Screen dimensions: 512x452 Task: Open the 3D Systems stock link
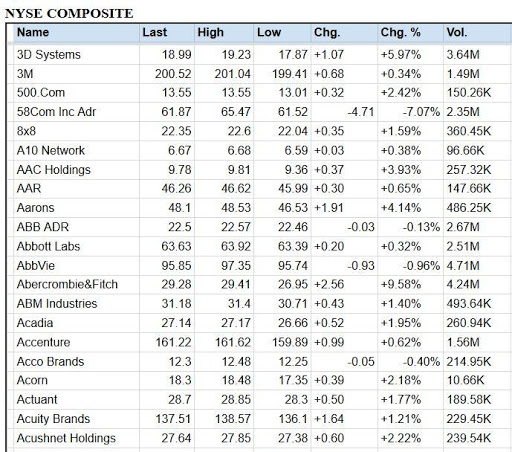(x=49, y=54)
